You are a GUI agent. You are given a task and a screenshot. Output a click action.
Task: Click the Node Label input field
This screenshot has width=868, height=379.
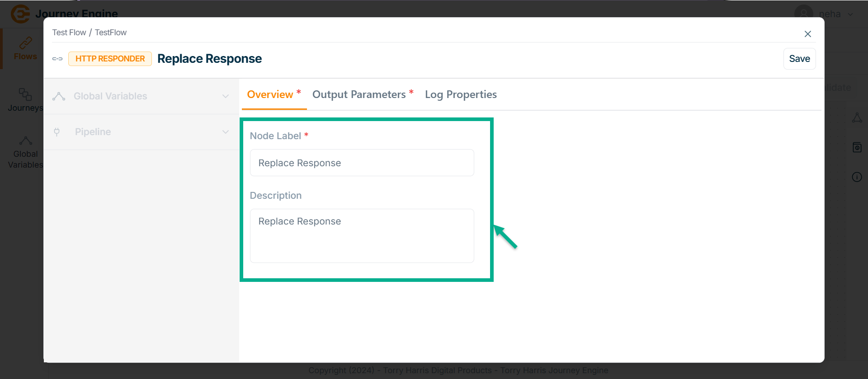(x=362, y=163)
